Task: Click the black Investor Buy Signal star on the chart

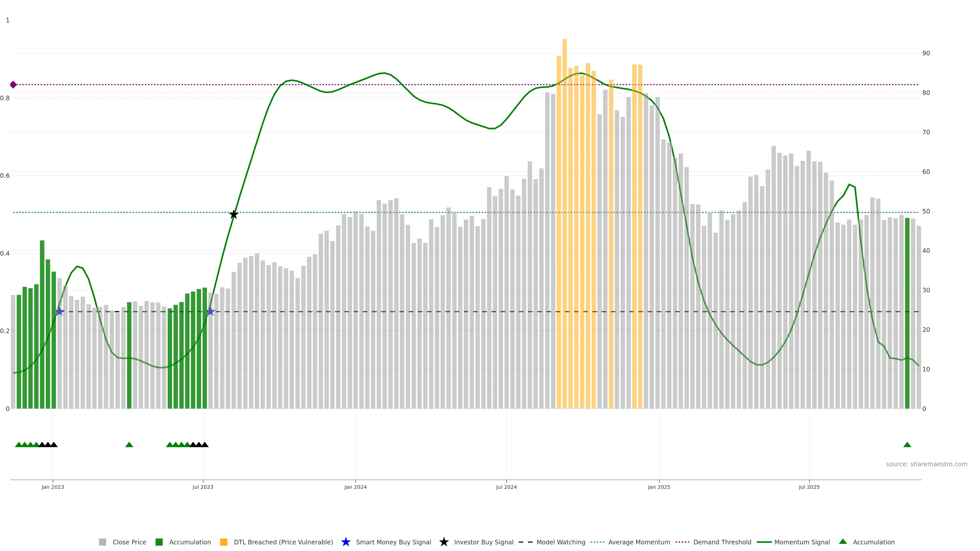Action: click(x=234, y=215)
